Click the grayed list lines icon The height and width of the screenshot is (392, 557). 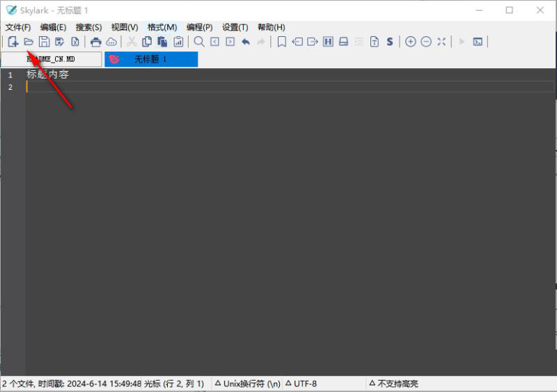pyautogui.click(x=359, y=42)
